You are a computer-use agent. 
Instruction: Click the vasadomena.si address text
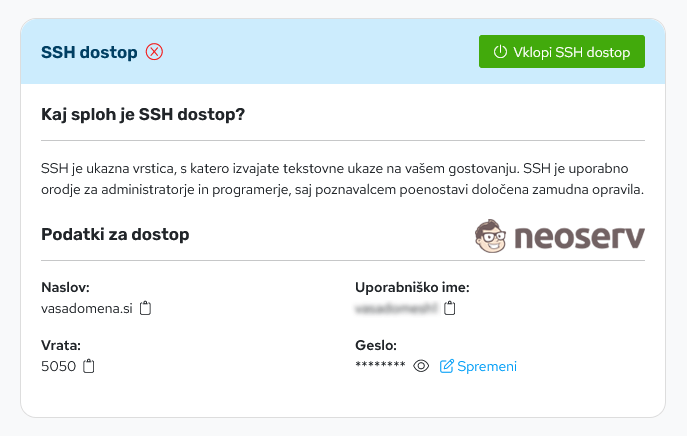click(x=87, y=308)
